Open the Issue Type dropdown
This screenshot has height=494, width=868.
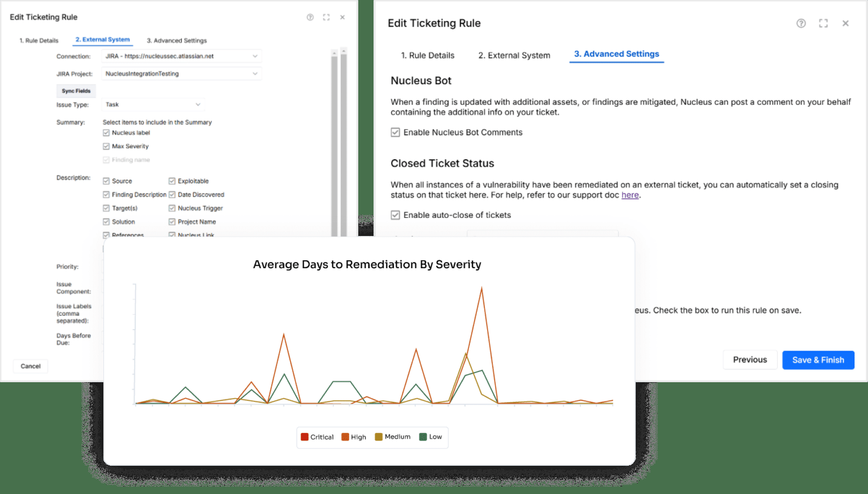pyautogui.click(x=153, y=104)
